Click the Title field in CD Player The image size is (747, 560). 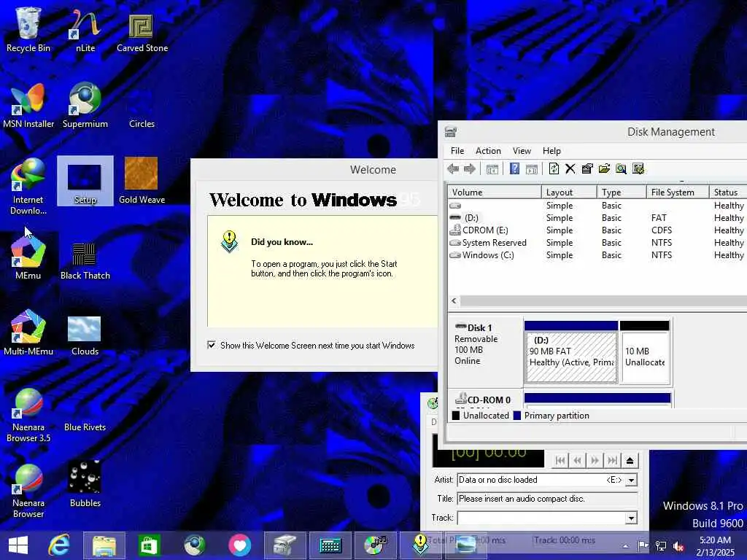click(547, 499)
